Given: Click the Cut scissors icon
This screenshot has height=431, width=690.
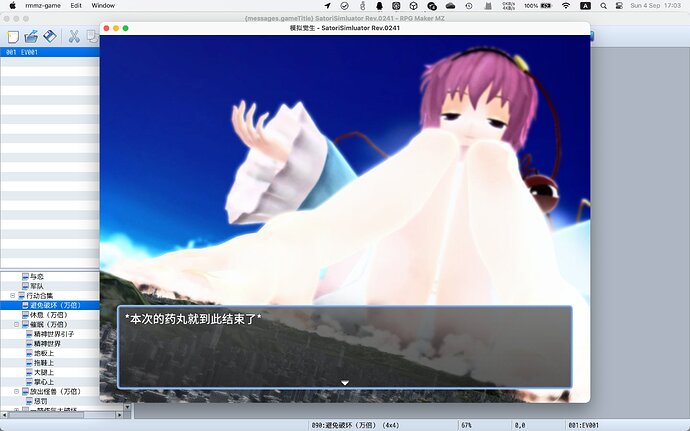Looking at the screenshot, I should point(73,37).
